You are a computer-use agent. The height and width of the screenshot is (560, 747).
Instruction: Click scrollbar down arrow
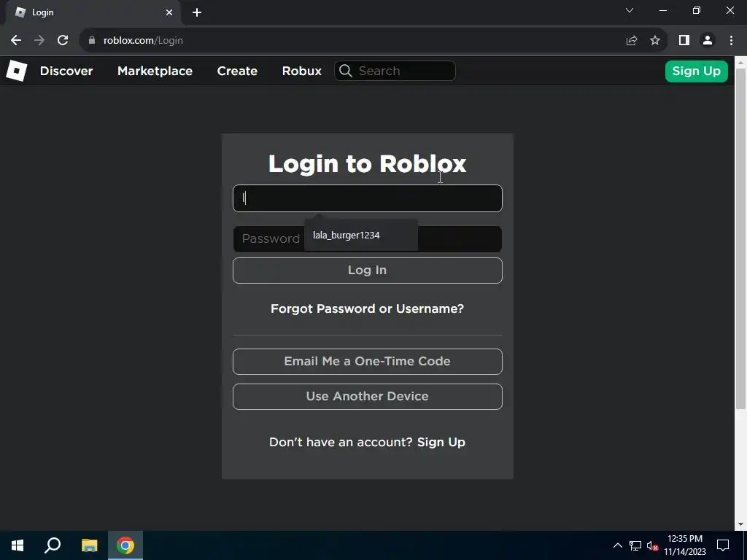pyautogui.click(x=741, y=525)
